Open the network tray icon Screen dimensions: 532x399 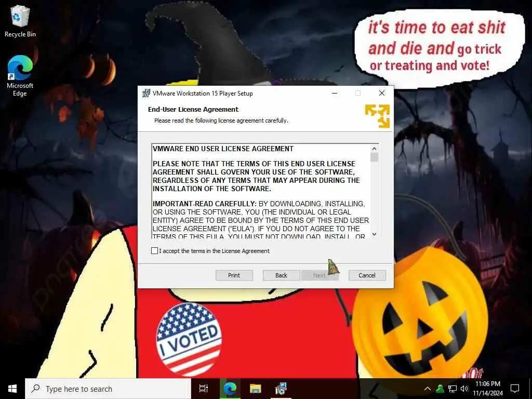453,389
